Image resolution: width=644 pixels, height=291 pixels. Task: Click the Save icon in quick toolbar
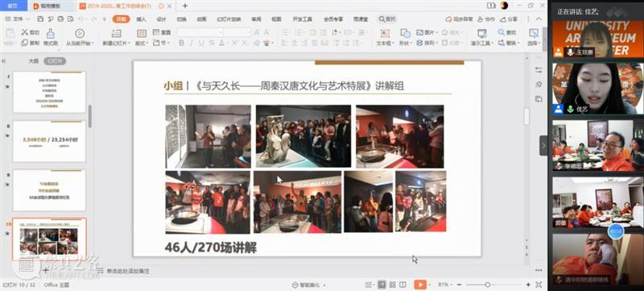point(40,19)
